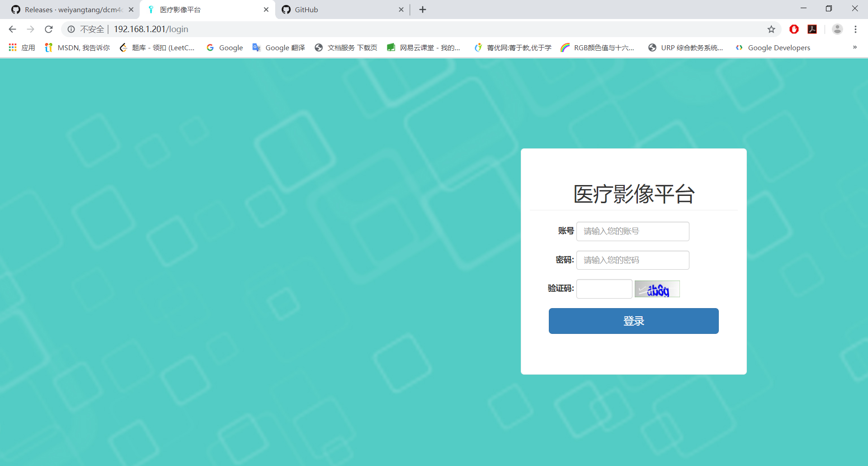
Task: Open the Google 翻译 bookmark
Action: [x=278, y=48]
